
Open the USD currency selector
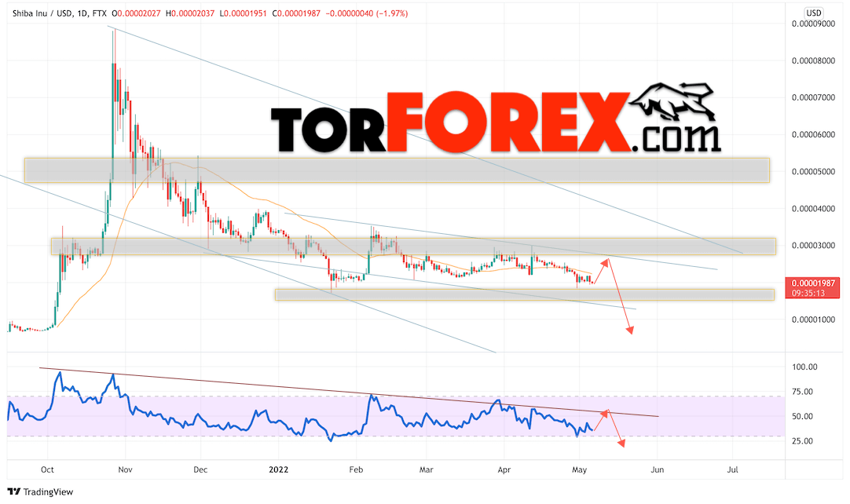coord(813,13)
